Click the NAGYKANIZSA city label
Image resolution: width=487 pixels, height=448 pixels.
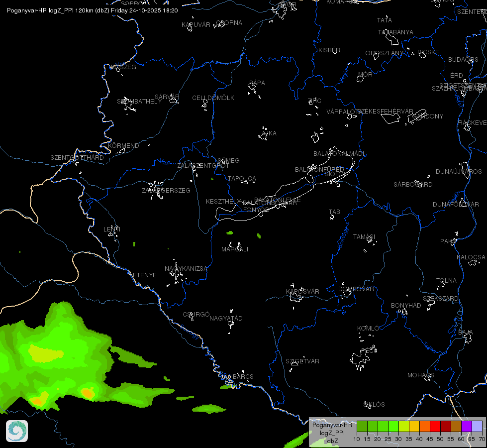pyautogui.click(x=186, y=269)
